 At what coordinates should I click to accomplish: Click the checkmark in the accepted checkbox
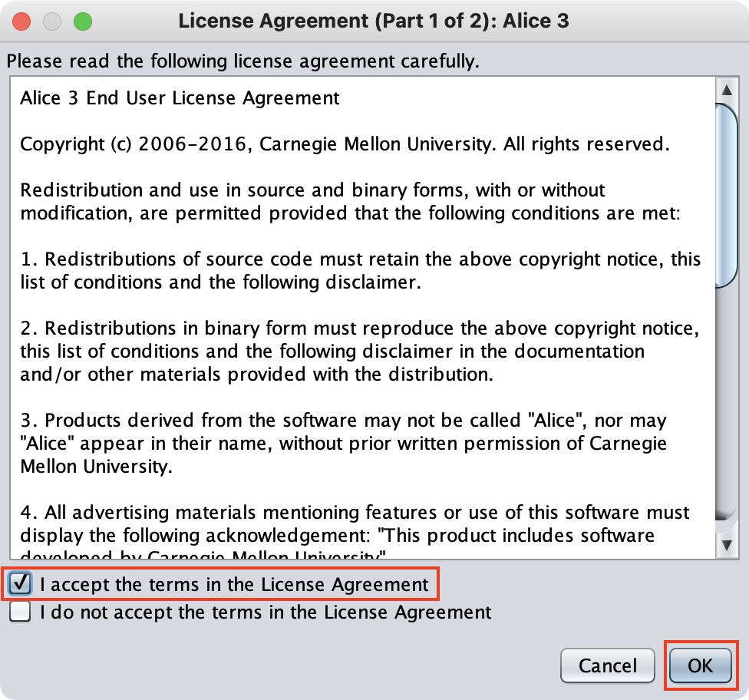(x=19, y=583)
